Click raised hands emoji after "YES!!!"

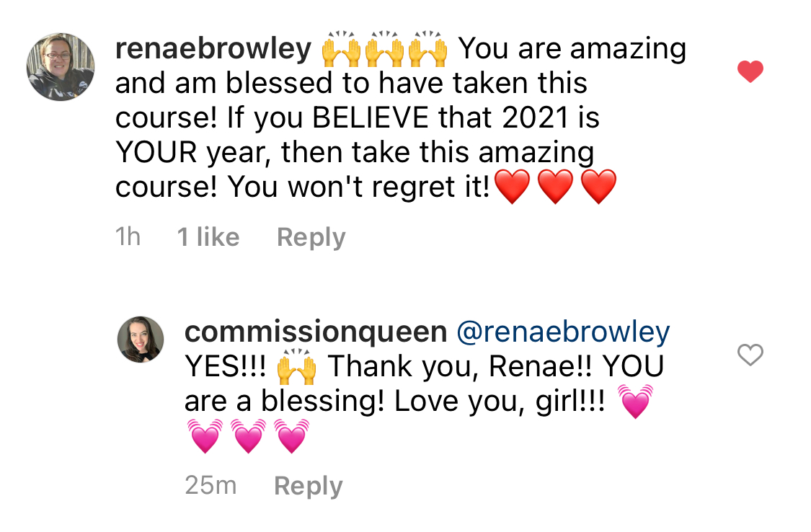[x=297, y=368]
